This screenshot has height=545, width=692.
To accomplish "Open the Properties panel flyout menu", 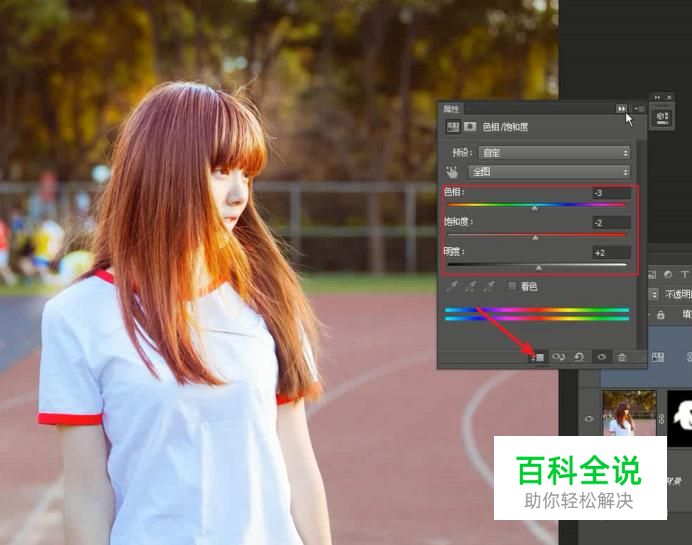I will (639, 109).
